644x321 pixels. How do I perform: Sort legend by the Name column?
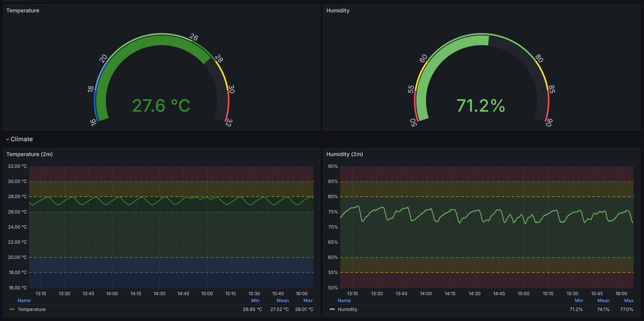tap(24, 300)
